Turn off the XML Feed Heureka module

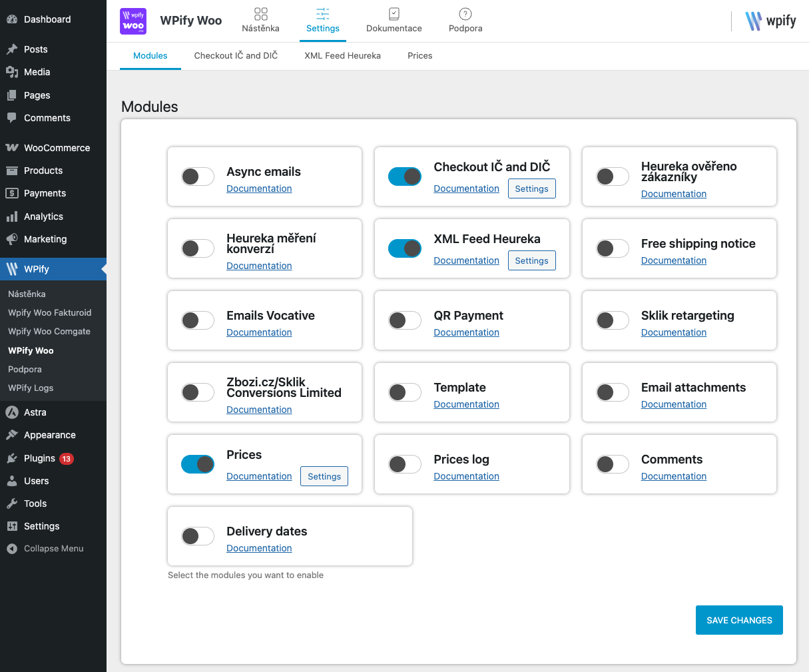click(x=405, y=248)
